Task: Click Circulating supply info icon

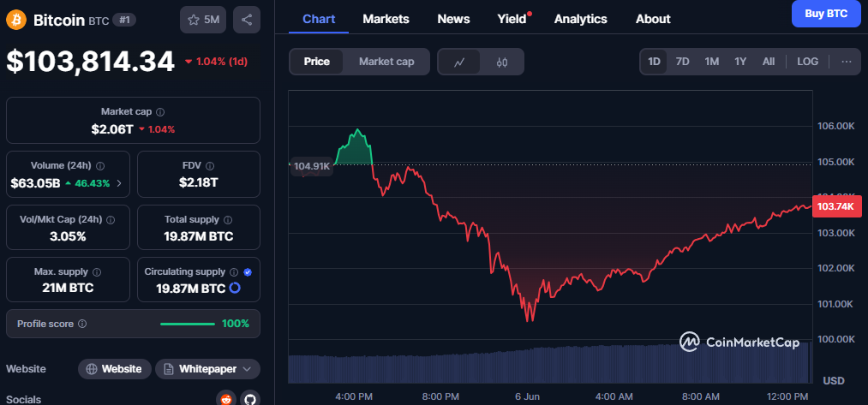Action: coord(234,272)
